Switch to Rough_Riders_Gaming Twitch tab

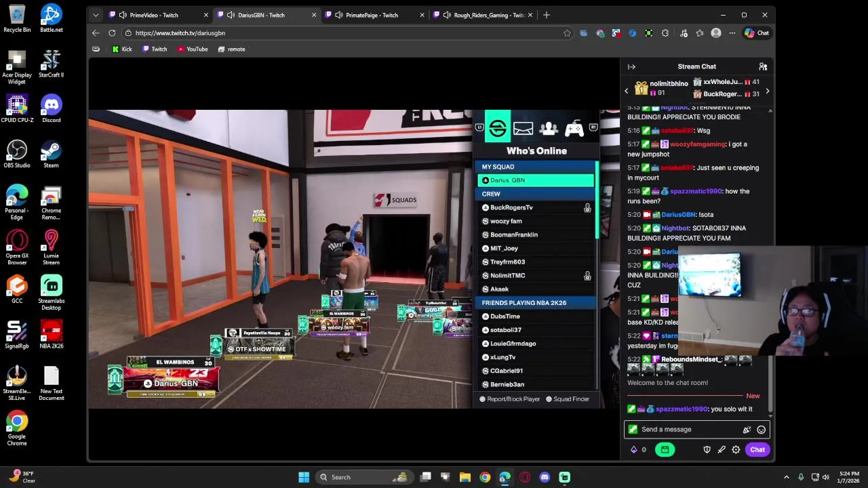coord(483,15)
